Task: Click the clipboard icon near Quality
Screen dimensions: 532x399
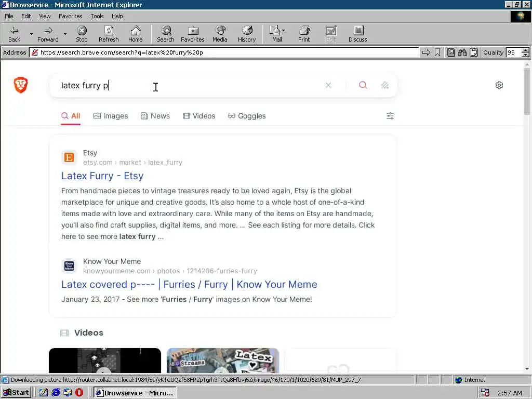Action: [x=474, y=52]
